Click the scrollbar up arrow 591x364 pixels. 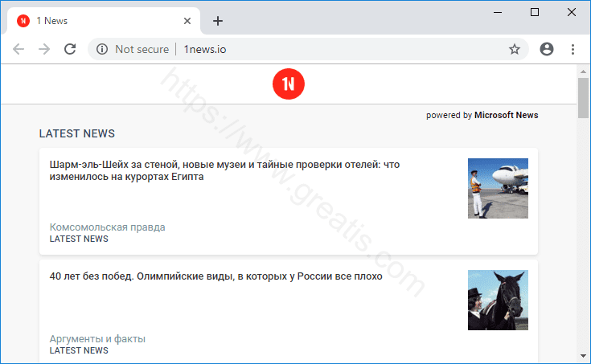pyautogui.click(x=583, y=72)
